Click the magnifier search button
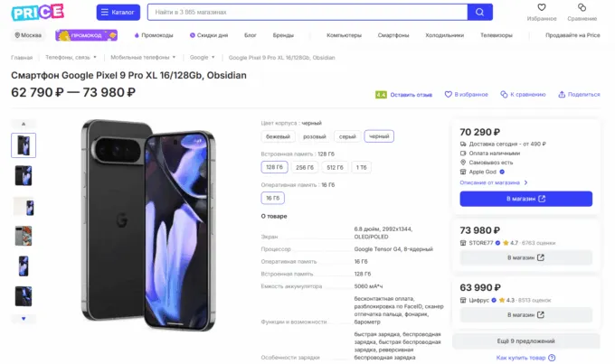The height and width of the screenshot is (364, 615). (x=479, y=13)
